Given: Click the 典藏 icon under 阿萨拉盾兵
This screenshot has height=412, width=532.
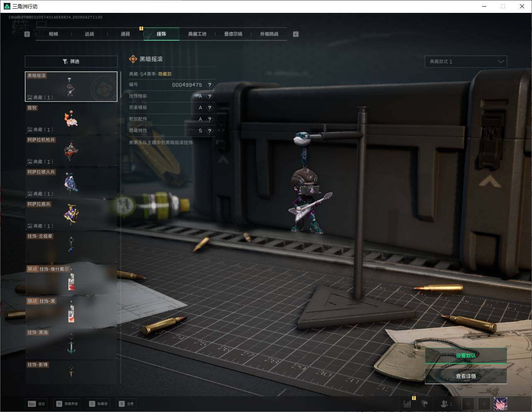Looking at the screenshot, I should coord(30,226).
